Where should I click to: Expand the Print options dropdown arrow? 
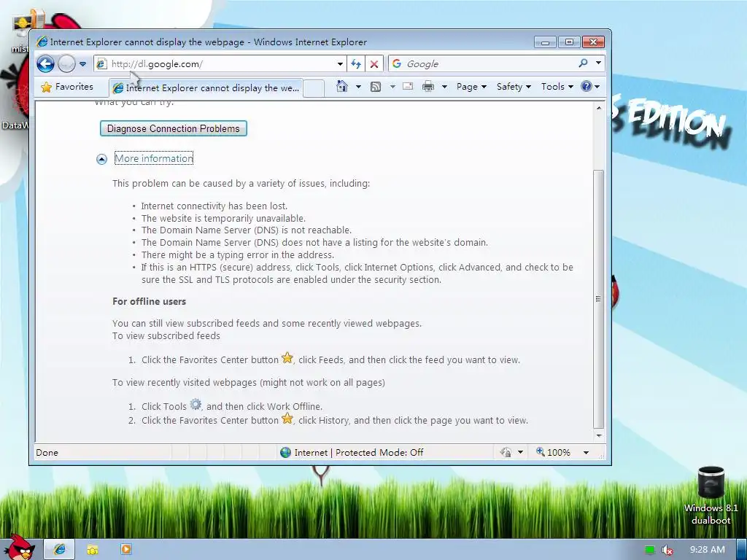444,87
